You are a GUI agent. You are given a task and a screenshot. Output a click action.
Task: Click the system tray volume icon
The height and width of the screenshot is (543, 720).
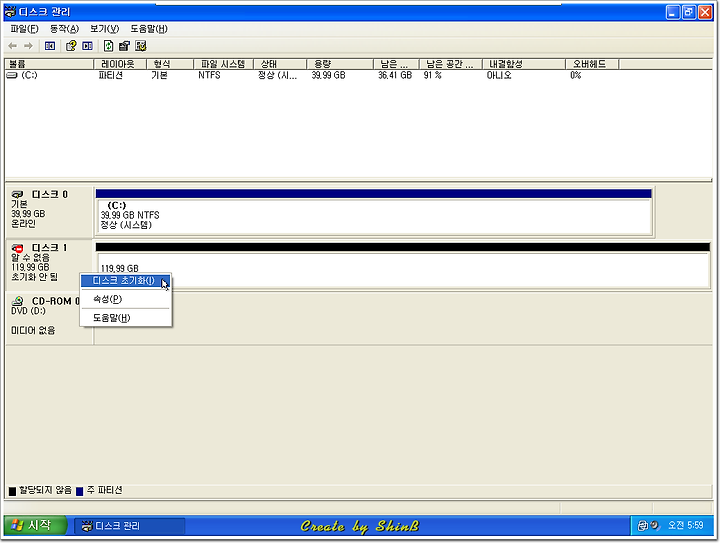(654, 525)
